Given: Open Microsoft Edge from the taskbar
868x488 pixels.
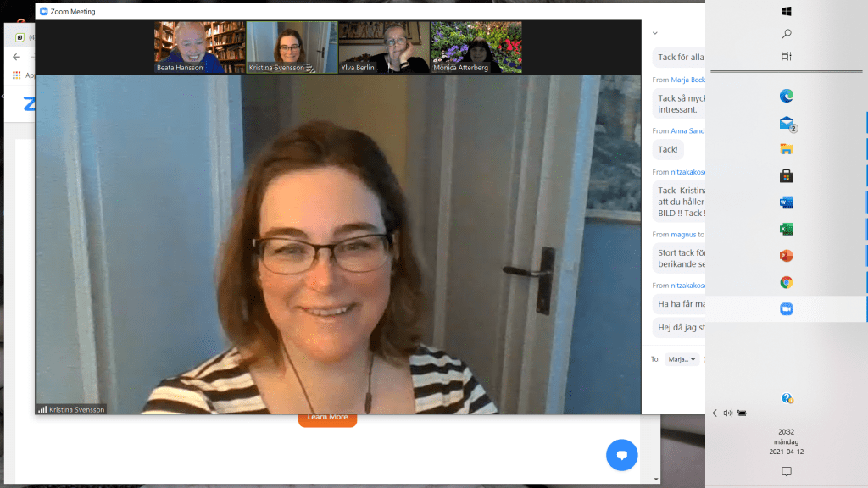Looking at the screenshot, I should [786, 97].
